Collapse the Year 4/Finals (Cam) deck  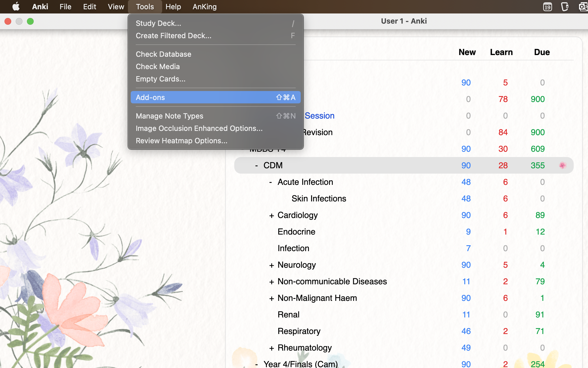256,364
